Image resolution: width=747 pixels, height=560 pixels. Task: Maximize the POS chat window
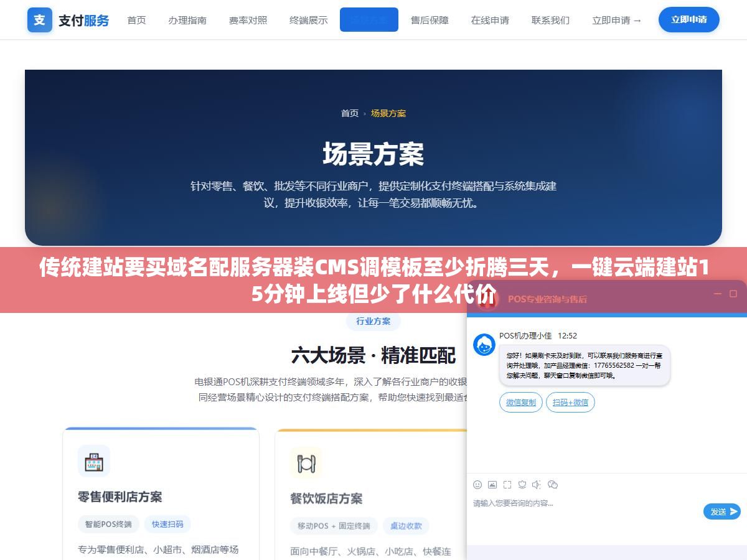(x=733, y=294)
